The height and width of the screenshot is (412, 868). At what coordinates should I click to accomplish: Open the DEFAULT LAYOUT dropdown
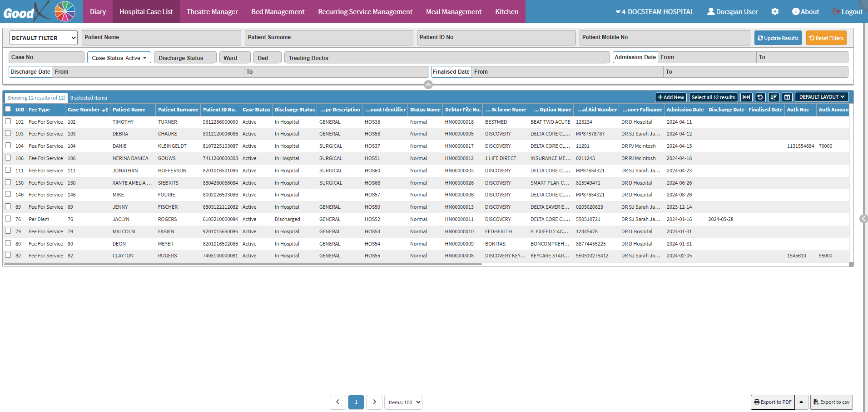pos(821,97)
